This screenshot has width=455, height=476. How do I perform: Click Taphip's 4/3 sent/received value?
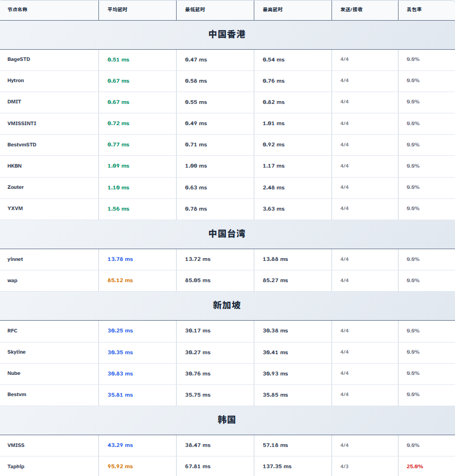[344, 467]
